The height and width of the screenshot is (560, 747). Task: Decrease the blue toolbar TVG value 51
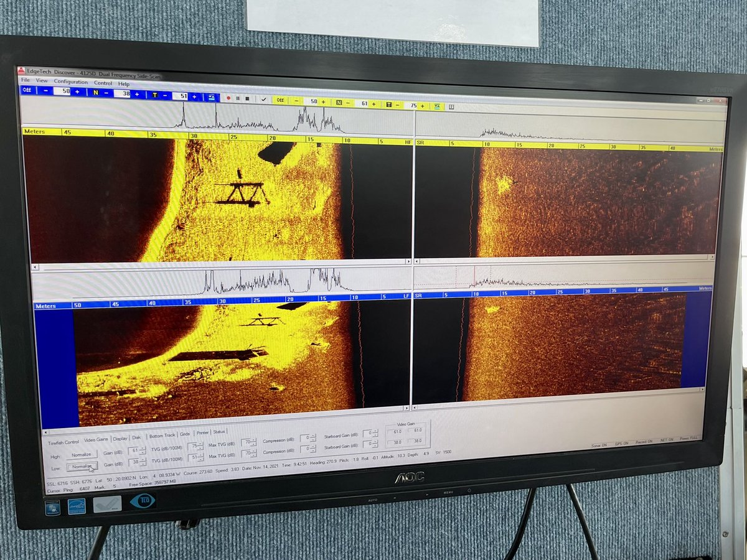tap(165, 95)
